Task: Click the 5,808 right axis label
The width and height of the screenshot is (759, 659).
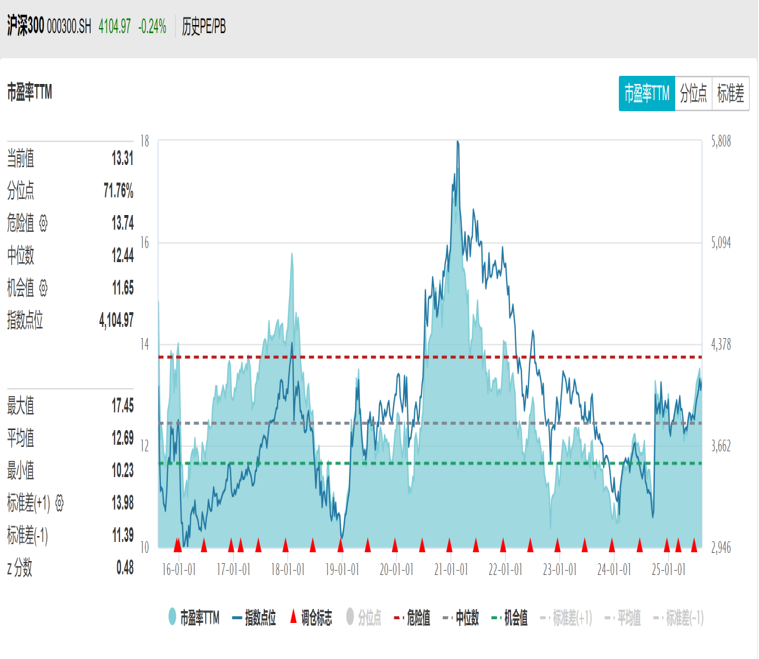Action: pos(721,141)
